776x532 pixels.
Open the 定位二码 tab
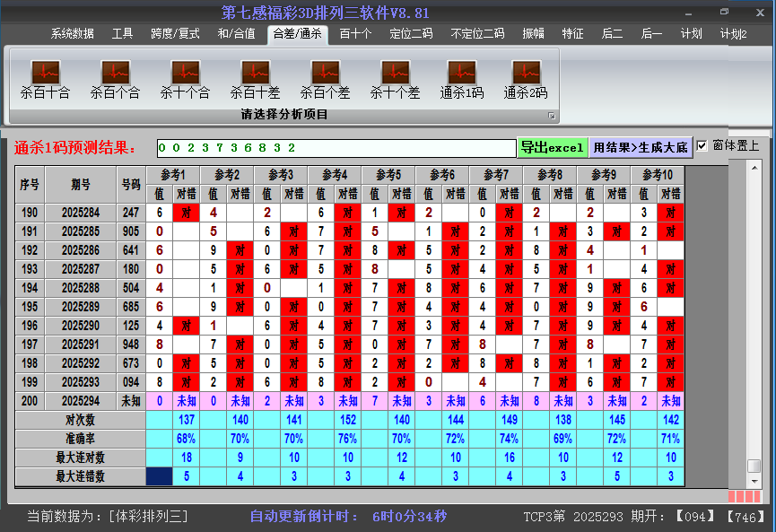(x=411, y=34)
